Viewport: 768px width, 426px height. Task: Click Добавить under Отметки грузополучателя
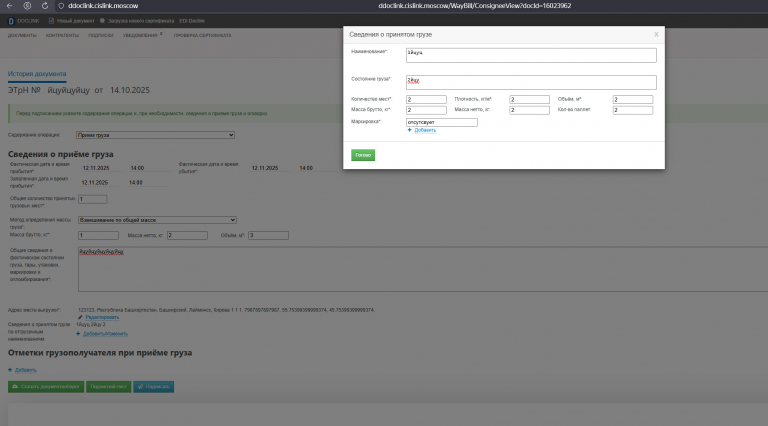pyautogui.click(x=25, y=370)
